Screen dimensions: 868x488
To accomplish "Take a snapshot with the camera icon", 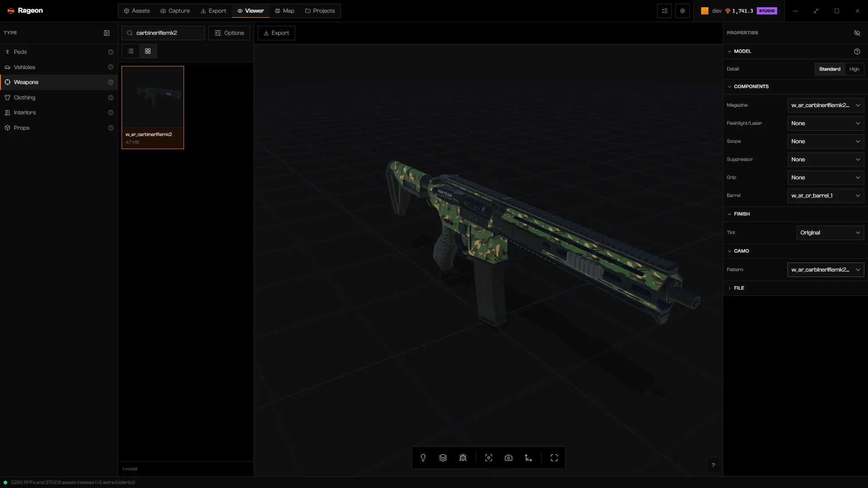I will click(509, 458).
